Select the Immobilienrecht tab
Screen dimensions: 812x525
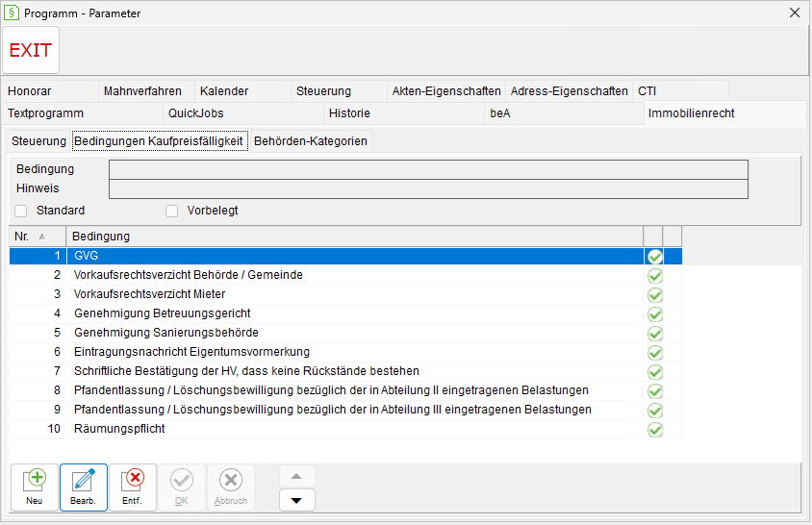click(x=725, y=113)
